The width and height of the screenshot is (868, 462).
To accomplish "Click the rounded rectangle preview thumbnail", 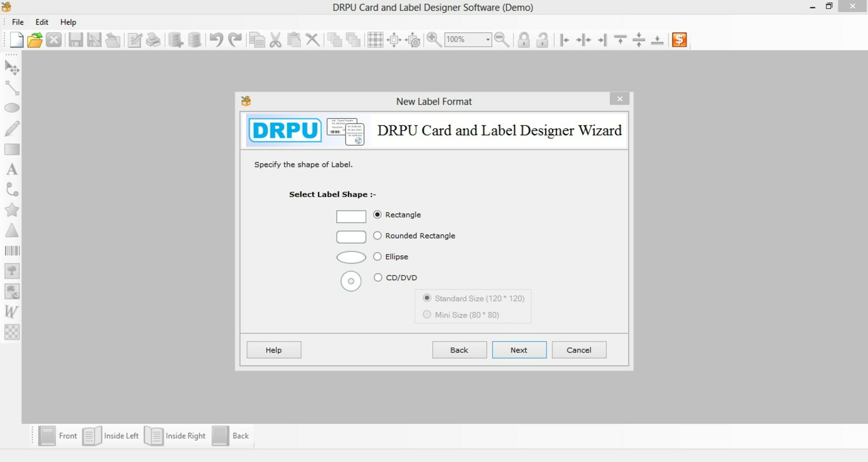I will coord(351,237).
